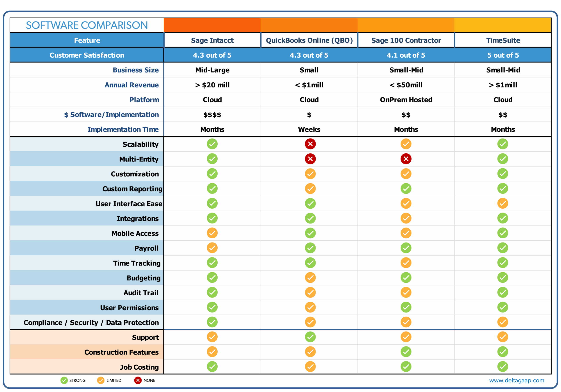Click the Annual Revenue row label
The image size is (561, 392).
(x=132, y=85)
